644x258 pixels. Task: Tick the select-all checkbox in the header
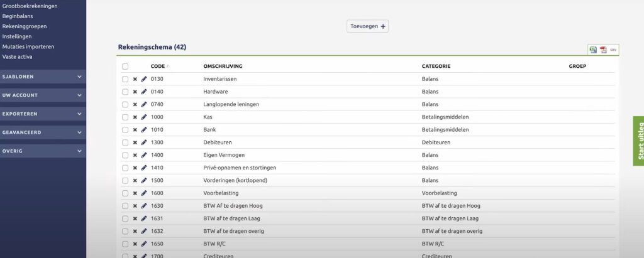125,66
